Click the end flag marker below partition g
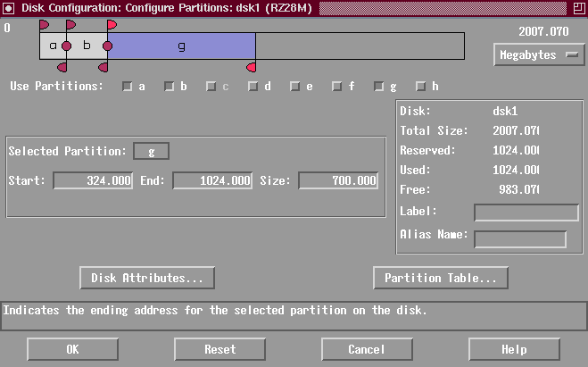 [252, 67]
